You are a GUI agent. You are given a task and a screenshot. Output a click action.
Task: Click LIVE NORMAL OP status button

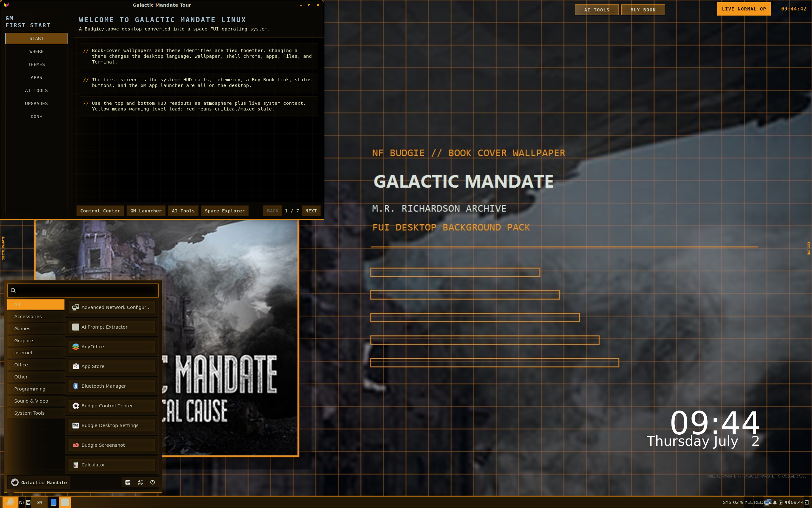point(744,9)
